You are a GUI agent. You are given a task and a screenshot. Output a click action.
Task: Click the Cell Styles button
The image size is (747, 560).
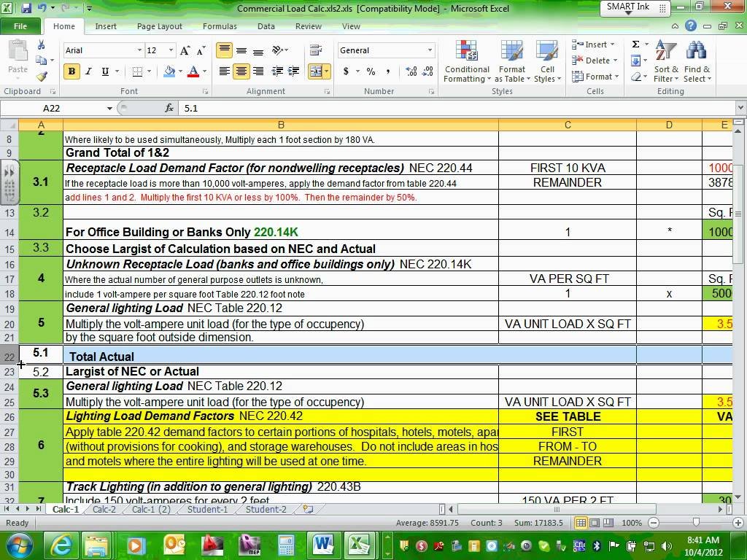coord(548,62)
